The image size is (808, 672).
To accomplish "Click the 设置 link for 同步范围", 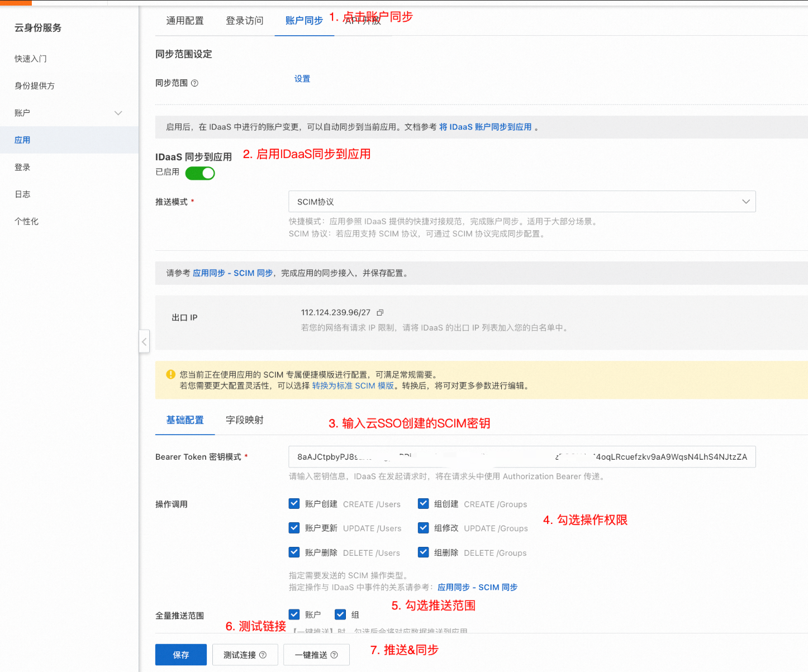I will click(302, 79).
